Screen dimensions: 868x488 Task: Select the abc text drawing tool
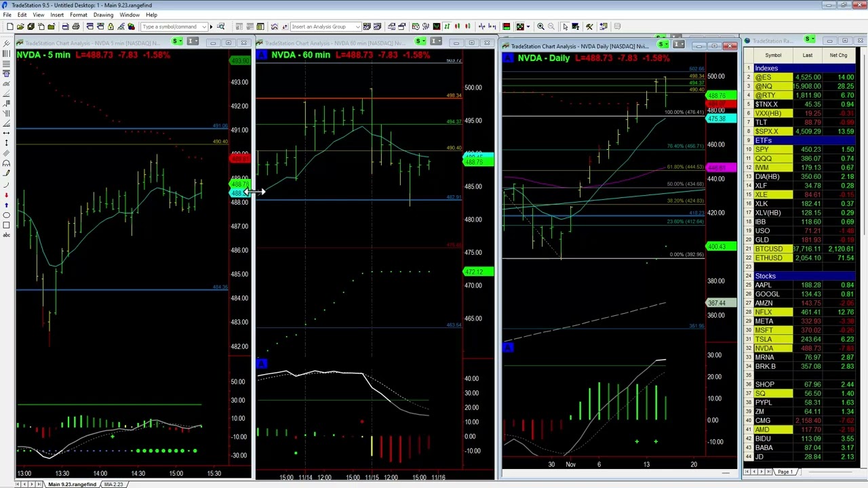point(6,235)
